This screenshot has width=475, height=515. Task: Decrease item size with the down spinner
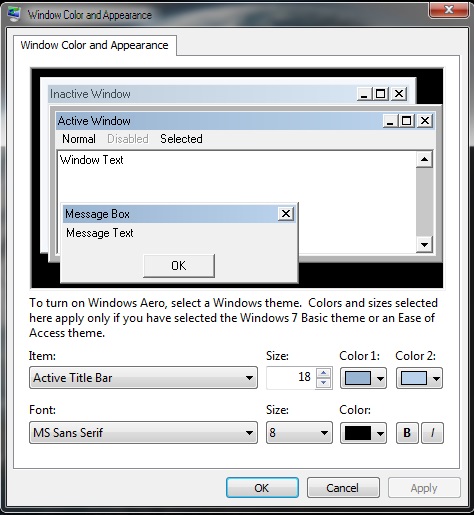(x=323, y=383)
